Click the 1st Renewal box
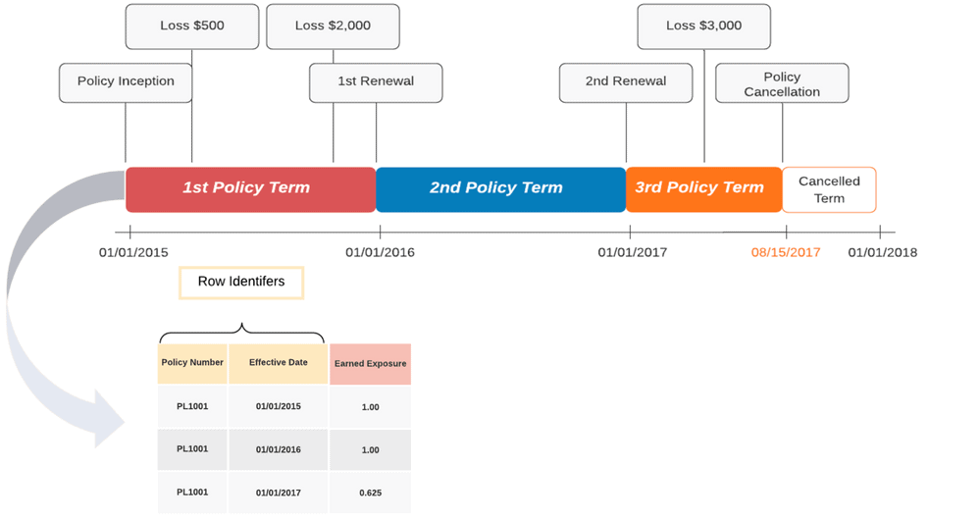Viewport: 980px width, 521px height. click(376, 82)
